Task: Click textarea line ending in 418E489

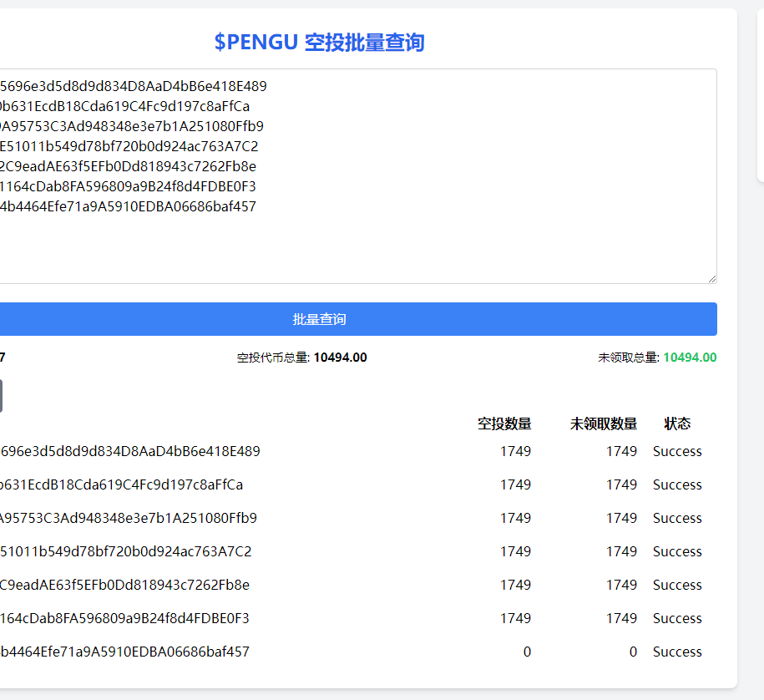Action: tap(134, 86)
